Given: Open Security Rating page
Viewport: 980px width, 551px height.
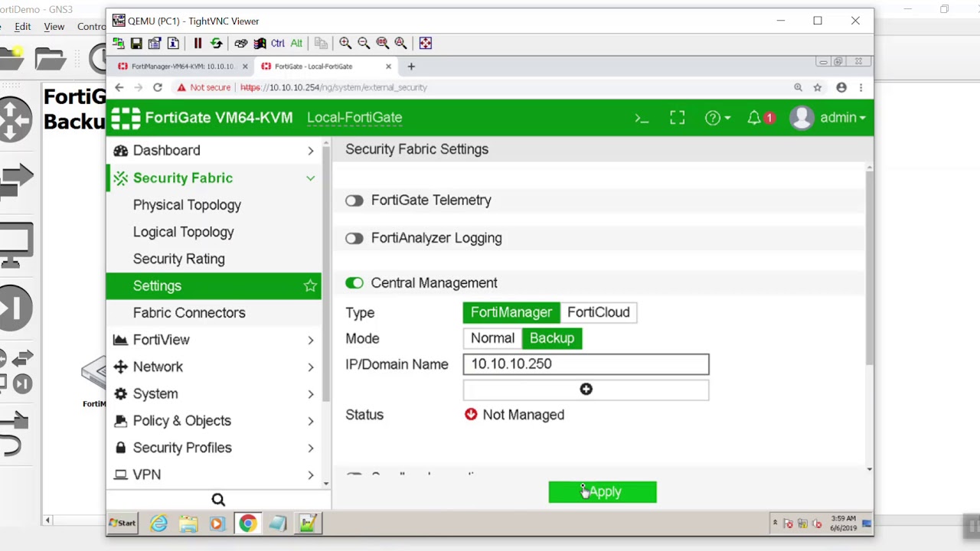Looking at the screenshot, I should point(179,259).
